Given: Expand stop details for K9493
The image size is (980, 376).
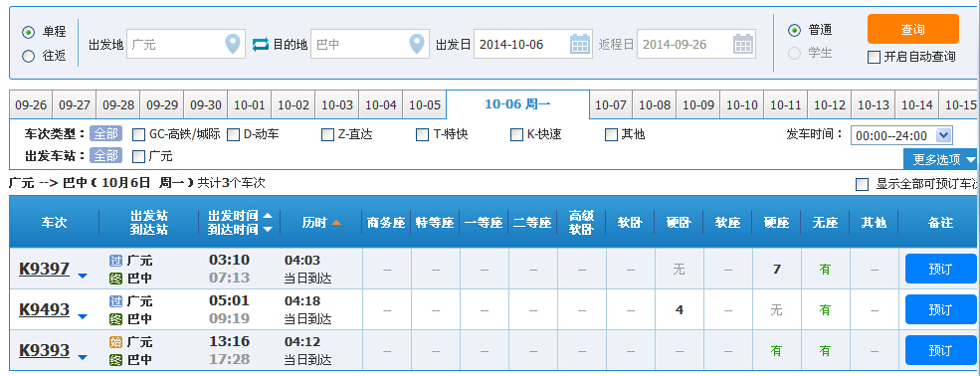Looking at the screenshot, I should 82,316.
